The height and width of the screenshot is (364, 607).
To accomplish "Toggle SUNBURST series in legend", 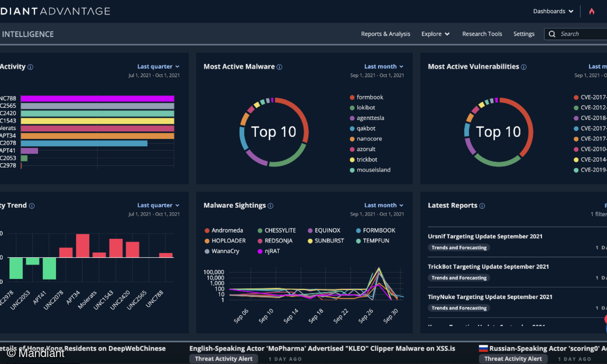I will [x=326, y=241].
